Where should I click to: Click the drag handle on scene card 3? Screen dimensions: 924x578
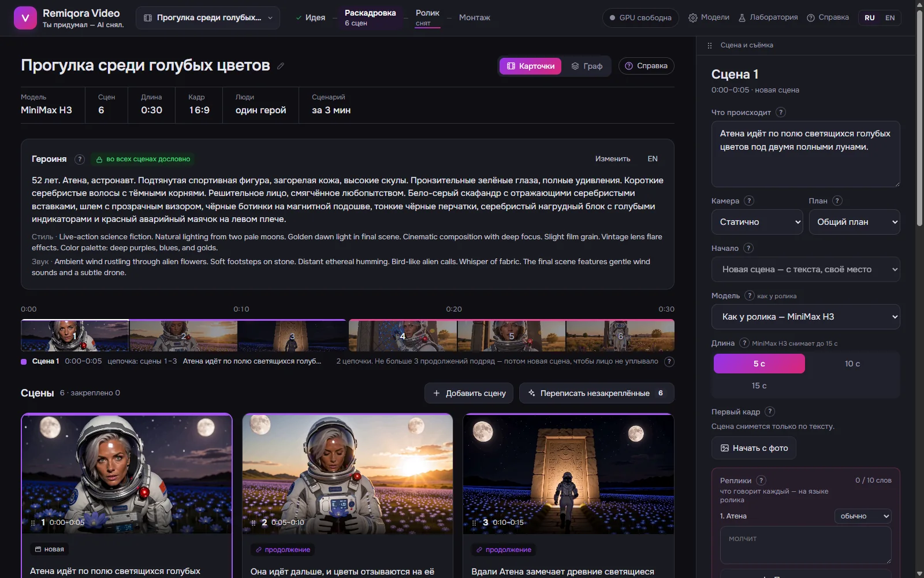(474, 523)
